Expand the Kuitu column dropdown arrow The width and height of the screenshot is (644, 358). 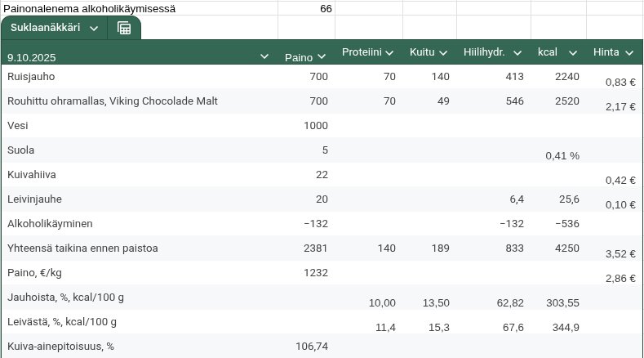(x=443, y=52)
